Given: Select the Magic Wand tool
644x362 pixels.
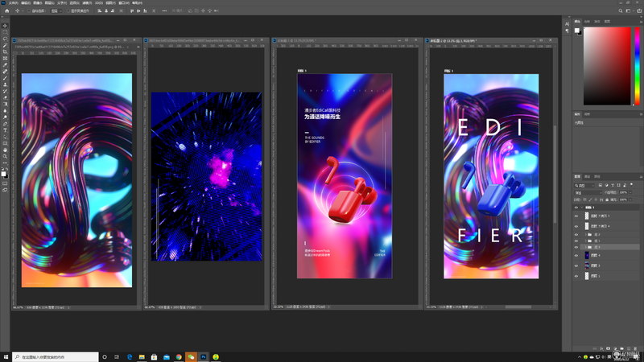Looking at the screenshot, I should (5, 45).
